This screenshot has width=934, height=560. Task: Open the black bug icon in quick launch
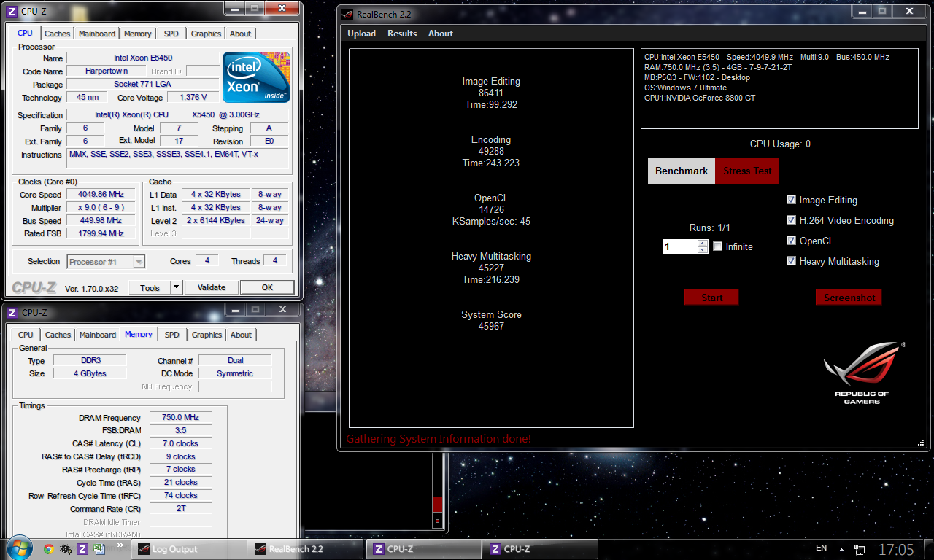tap(65, 549)
